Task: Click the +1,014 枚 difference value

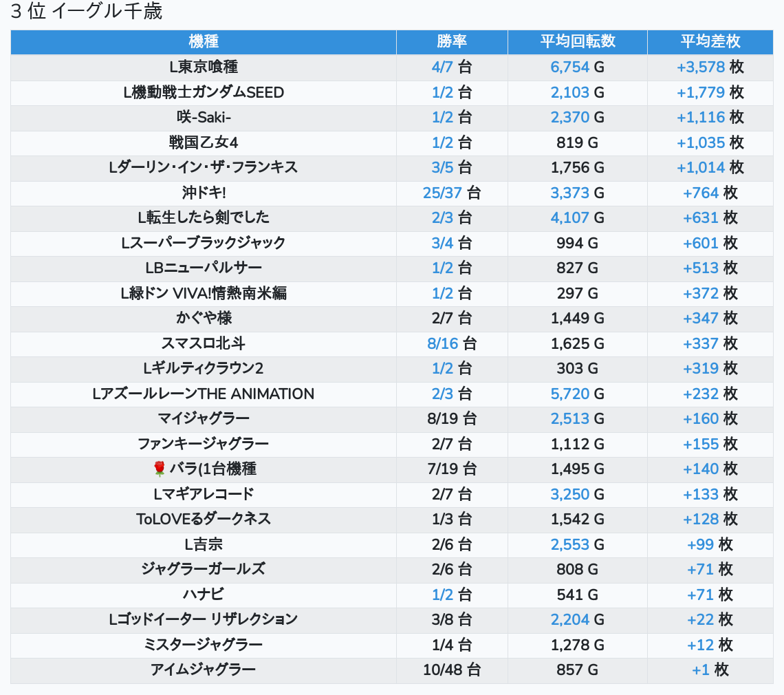Action: (x=710, y=168)
